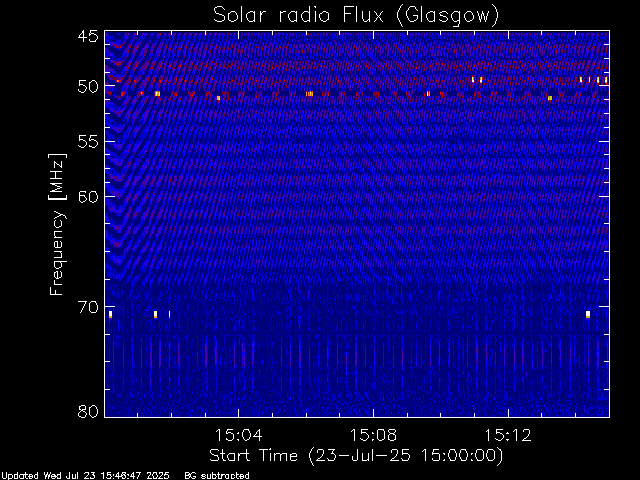640x480 pixels.
Task: Click the bright burst near 70 MHz at plot start
Action: pyautogui.click(x=111, y=314)
